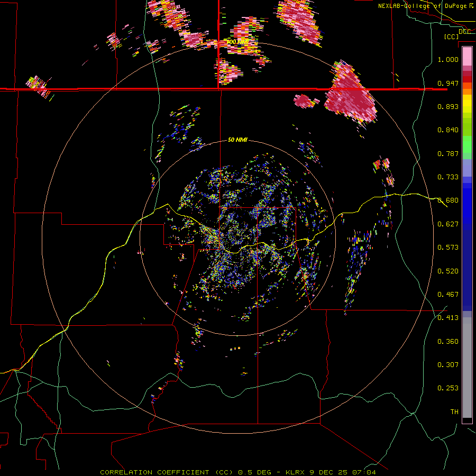Click the [CC] color scale heading
The image size is (476, 476).
451,36
